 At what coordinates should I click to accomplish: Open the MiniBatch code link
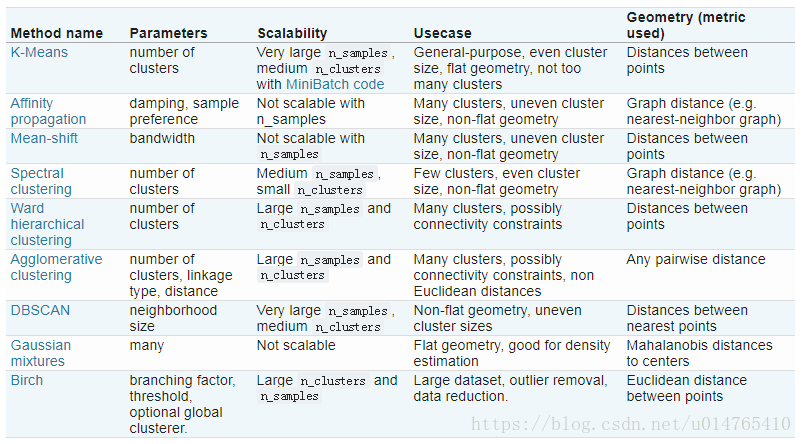click(335, 84)
